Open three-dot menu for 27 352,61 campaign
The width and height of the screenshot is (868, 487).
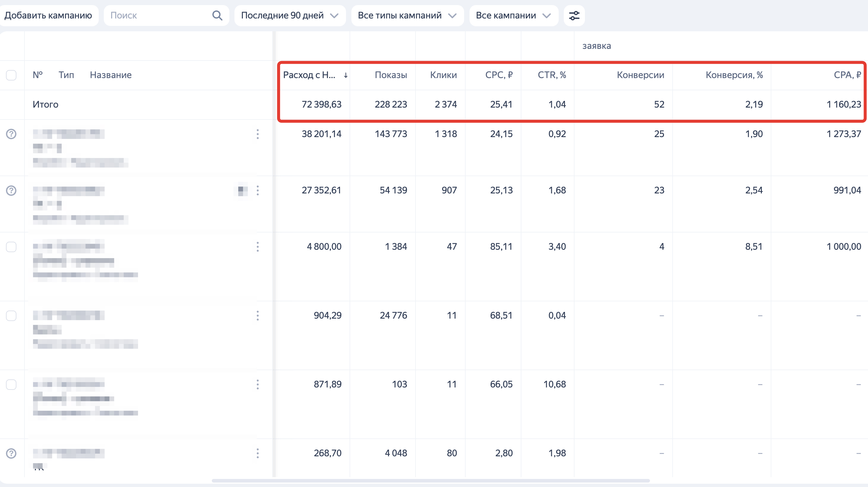click(x=257, y=191)
